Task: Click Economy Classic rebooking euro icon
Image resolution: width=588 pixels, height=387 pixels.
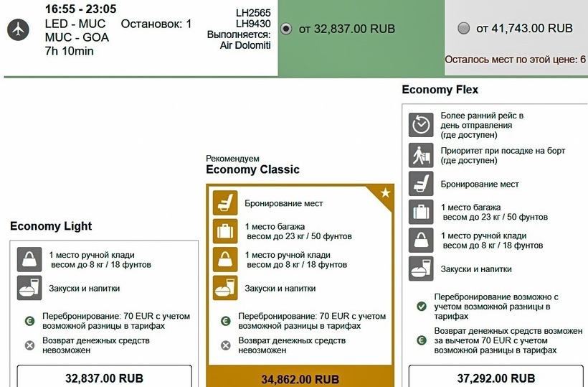Action: coord(225,321)
